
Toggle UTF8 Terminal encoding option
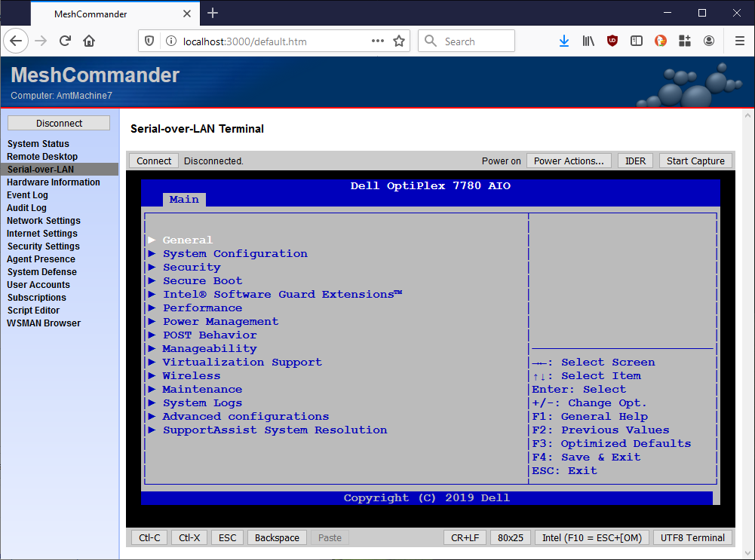(x=692, y=537)
